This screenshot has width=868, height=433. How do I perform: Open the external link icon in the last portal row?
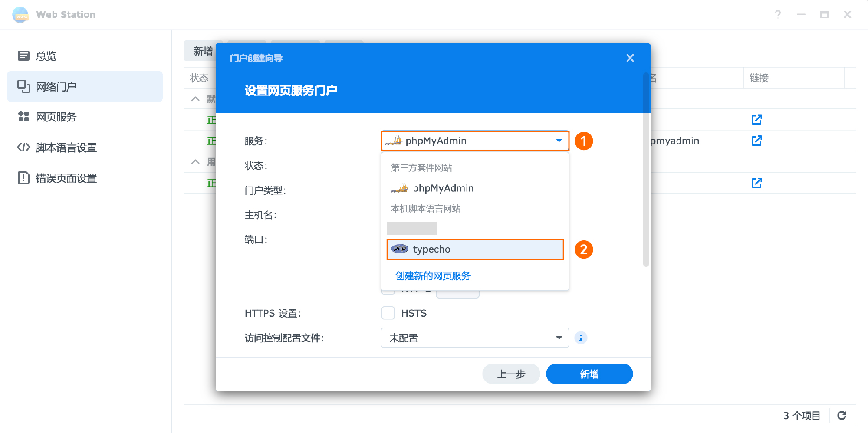pos(756,183)
